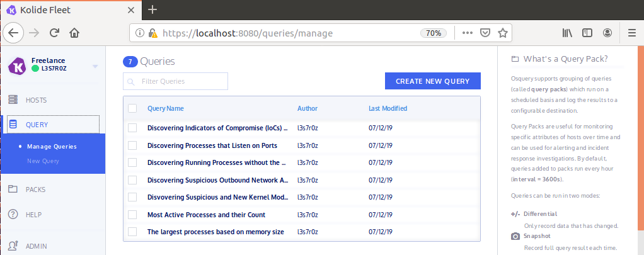The height and width of the screenshot is (255, 644).
Task: Check 'Discovering Processes that Listen on Ports' row
Action: coord(132,145)
